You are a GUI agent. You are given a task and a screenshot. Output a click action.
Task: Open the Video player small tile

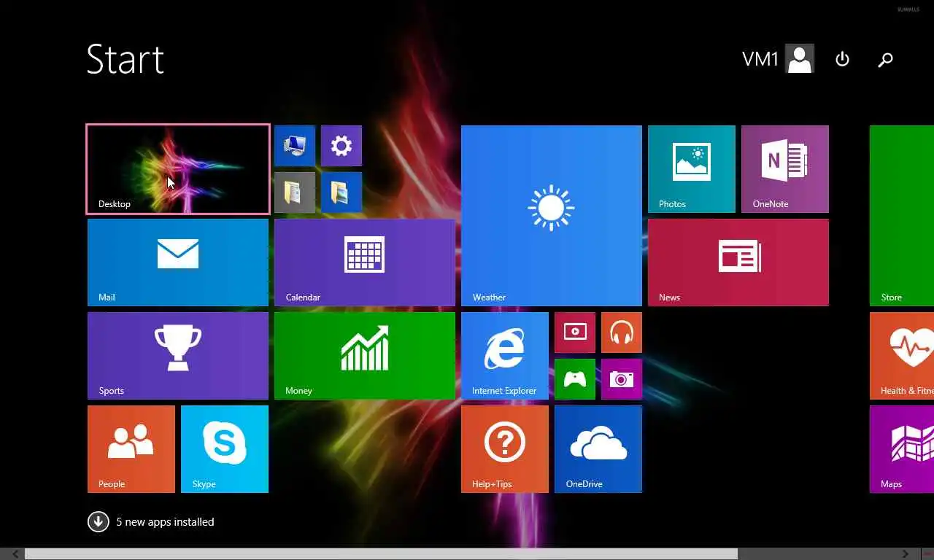(575, 332)
